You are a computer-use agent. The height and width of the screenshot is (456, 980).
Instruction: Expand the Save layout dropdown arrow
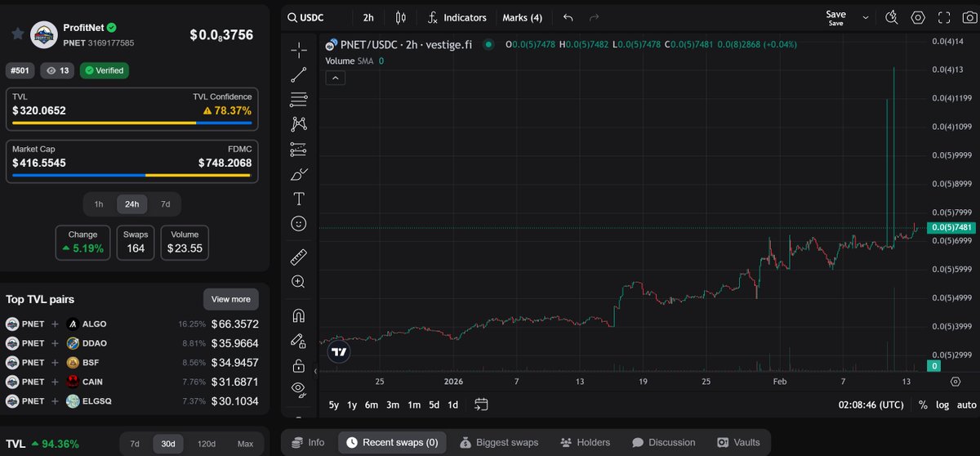[866, 17]
